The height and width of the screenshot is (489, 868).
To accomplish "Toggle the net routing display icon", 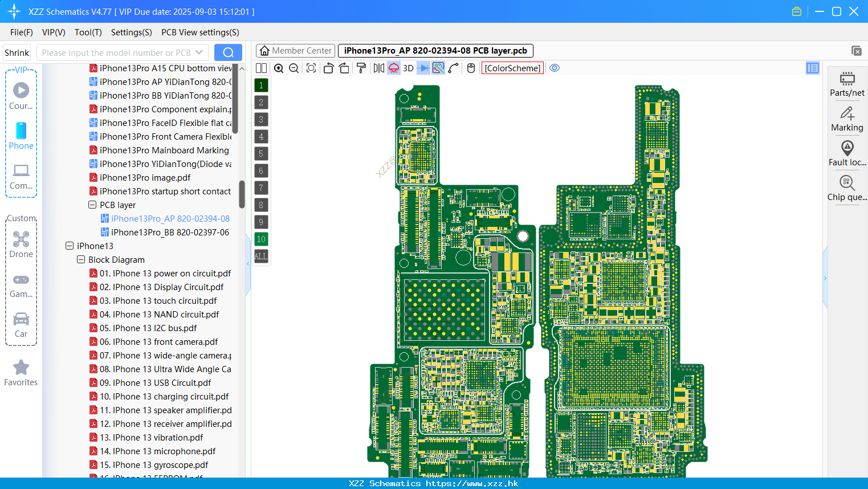I will (438, 68).
